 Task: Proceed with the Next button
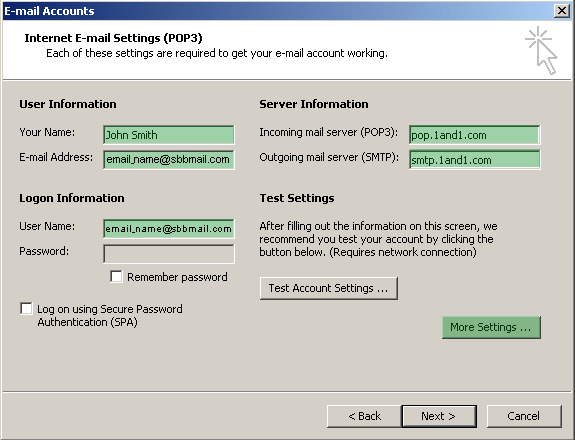[x=439, y=416]
